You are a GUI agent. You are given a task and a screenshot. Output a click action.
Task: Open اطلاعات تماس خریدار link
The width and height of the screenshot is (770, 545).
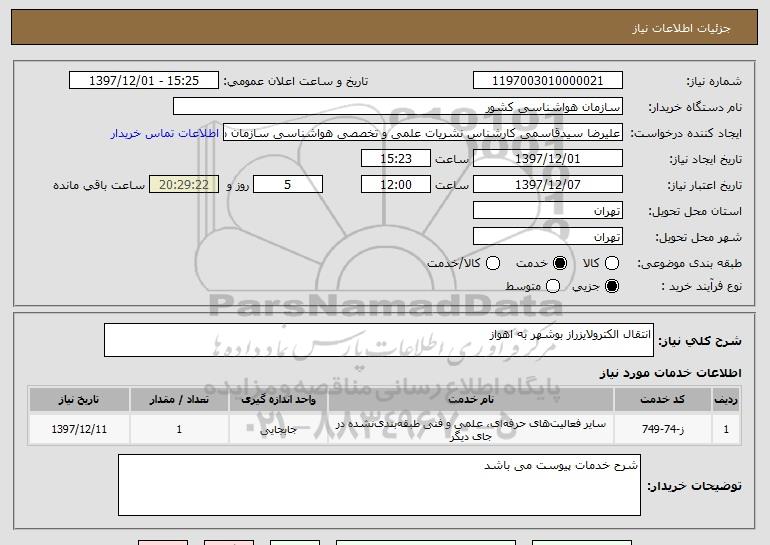(x=165, y=133)
